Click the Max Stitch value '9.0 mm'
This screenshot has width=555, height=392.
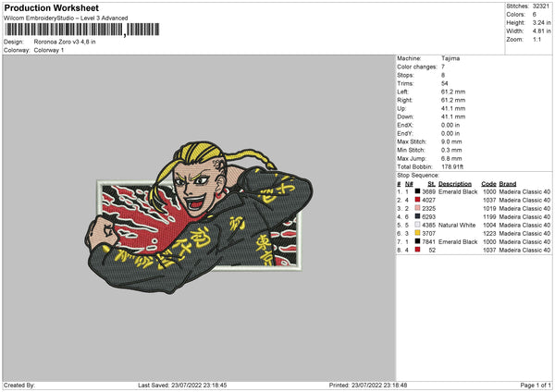451,141
